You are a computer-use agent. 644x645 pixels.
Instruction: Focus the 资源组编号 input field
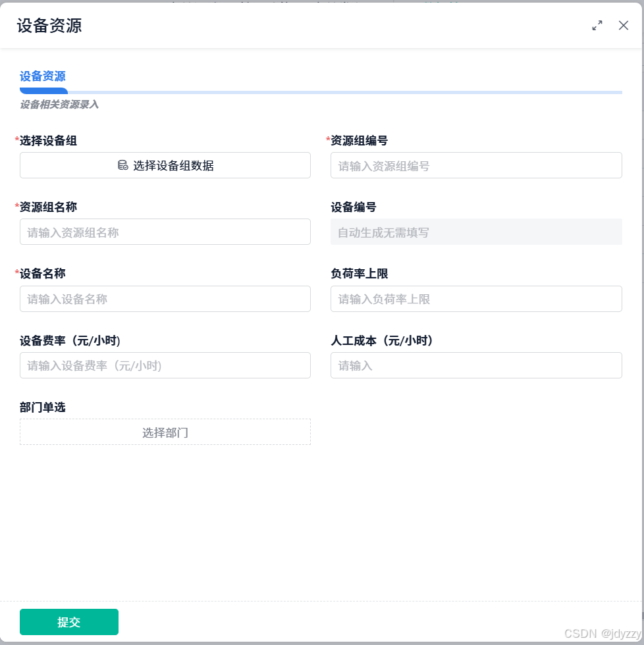coord(475,165)
